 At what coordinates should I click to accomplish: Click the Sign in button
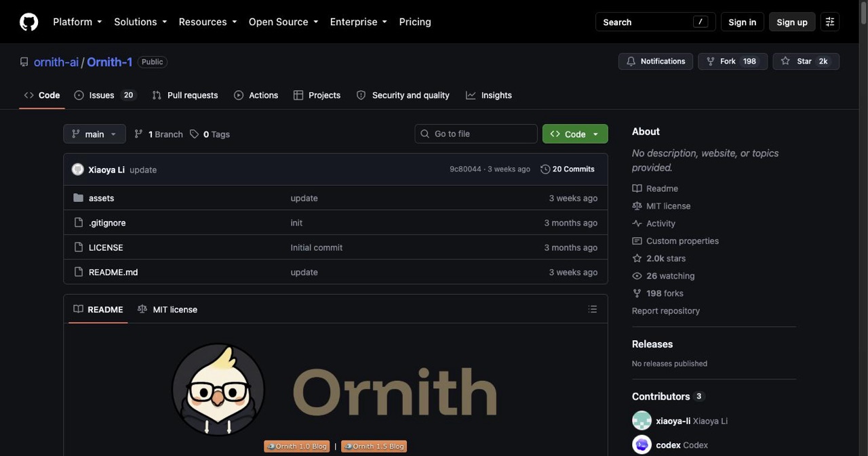[742, 22]
